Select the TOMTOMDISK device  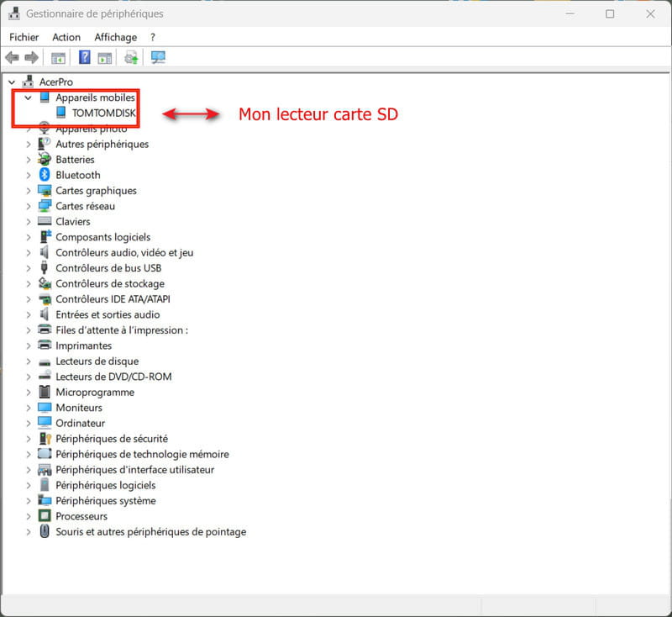[103, 113]
